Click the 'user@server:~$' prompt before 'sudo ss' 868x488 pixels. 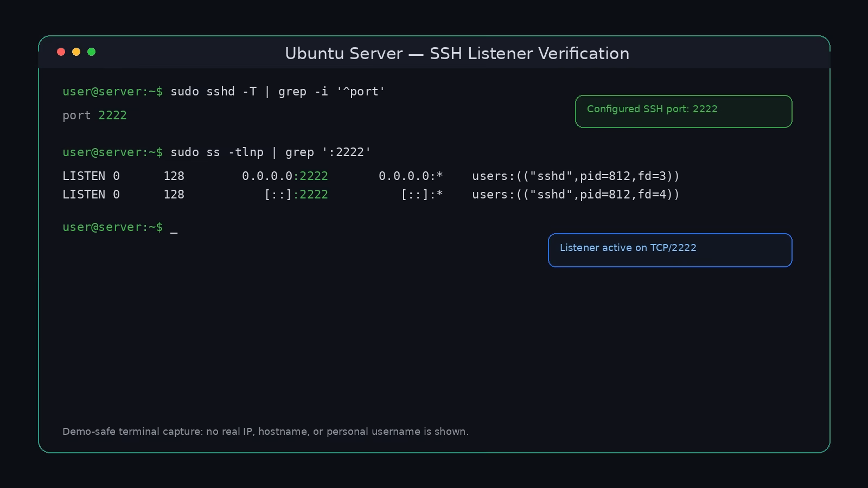(x=112, y=152)
